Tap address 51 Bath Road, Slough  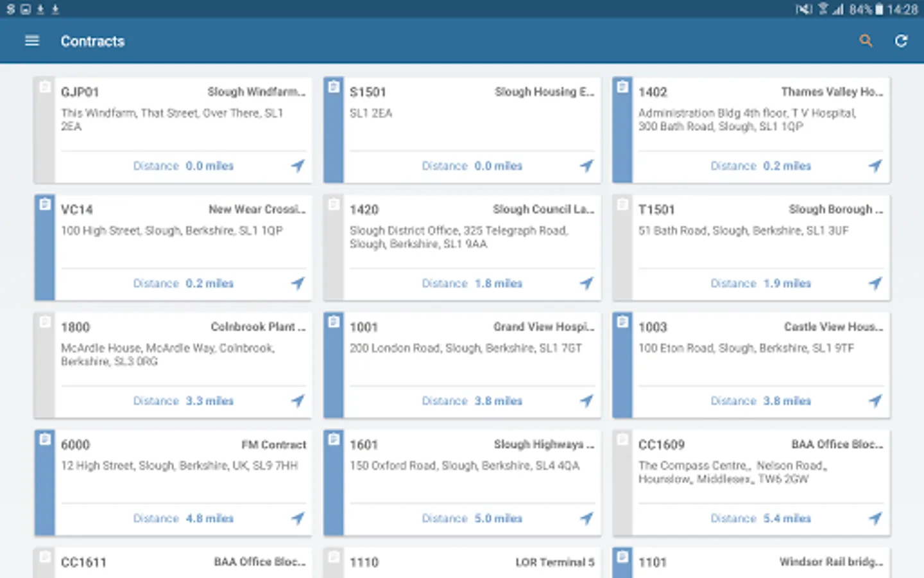point(743,231)
